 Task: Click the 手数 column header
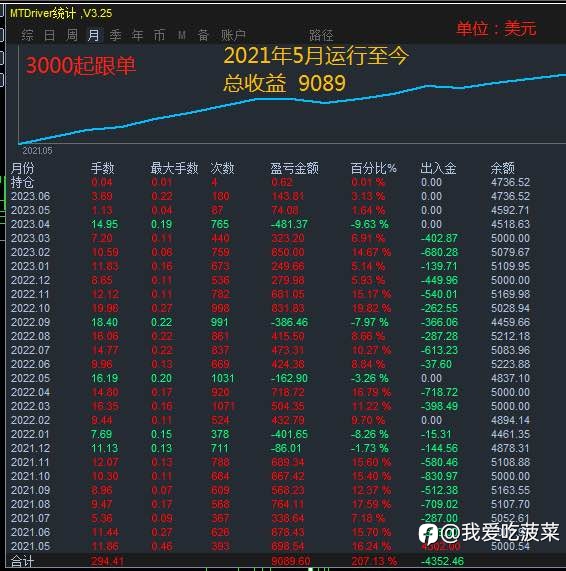coord(102,168)
